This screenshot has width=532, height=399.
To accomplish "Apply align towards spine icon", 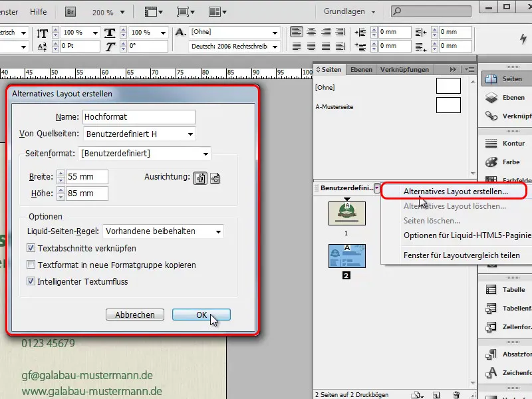I will click(340, 32).
